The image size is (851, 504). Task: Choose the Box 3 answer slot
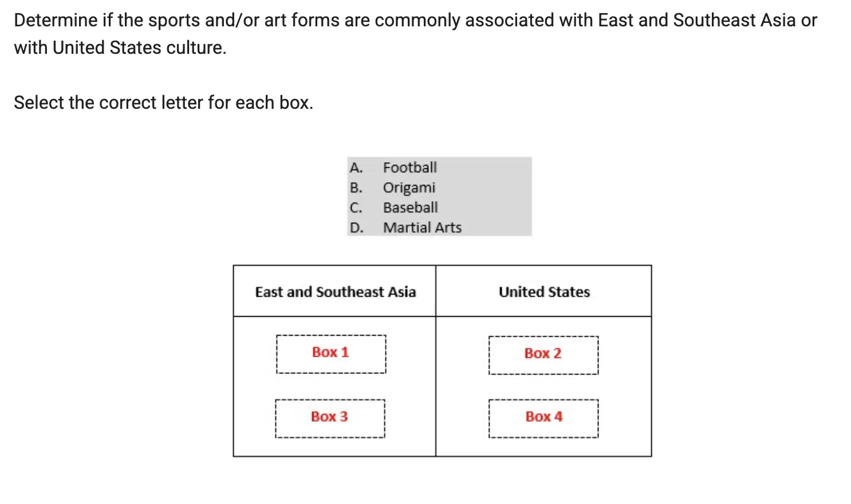(330, 419)
